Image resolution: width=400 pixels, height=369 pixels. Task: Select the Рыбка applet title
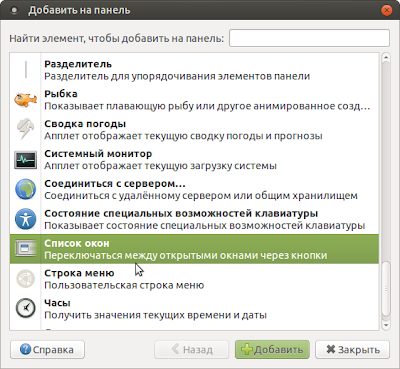coord(61,94)
